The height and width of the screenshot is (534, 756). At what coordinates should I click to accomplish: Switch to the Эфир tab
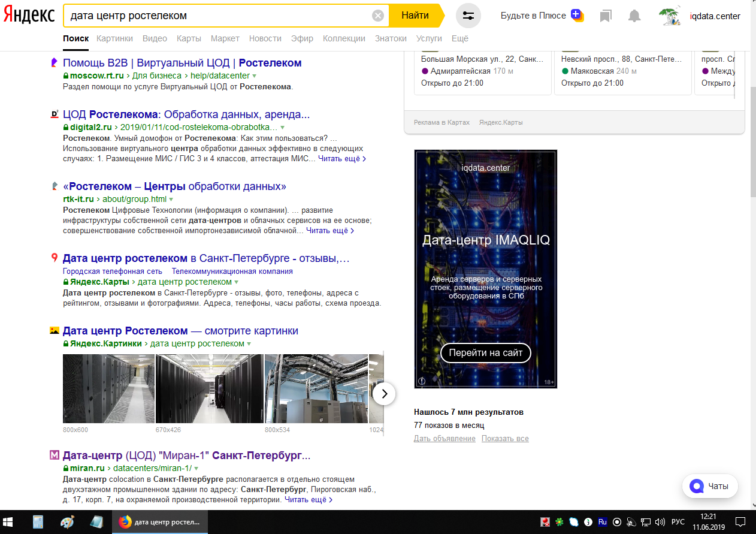(302, 38)
